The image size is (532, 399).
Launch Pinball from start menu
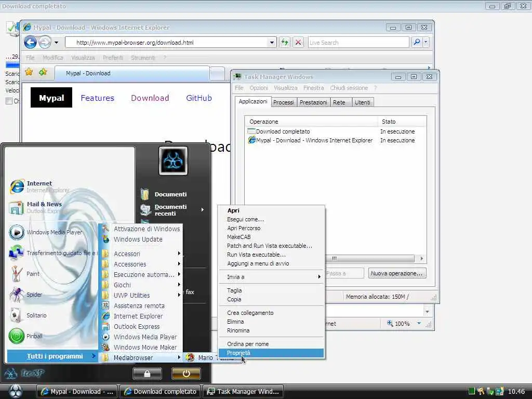[x=26, y=336]
